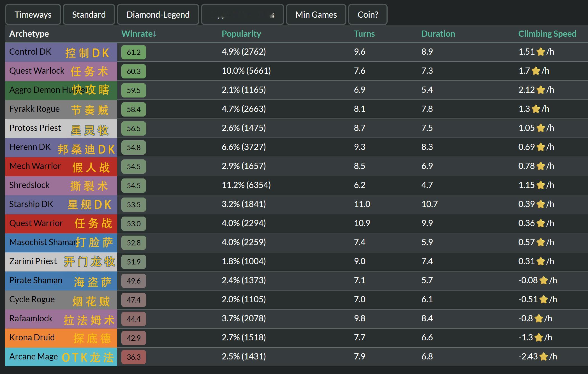Click the red 36.3 winrate badge
588x374 pixels.
click(x=133, y=357)
